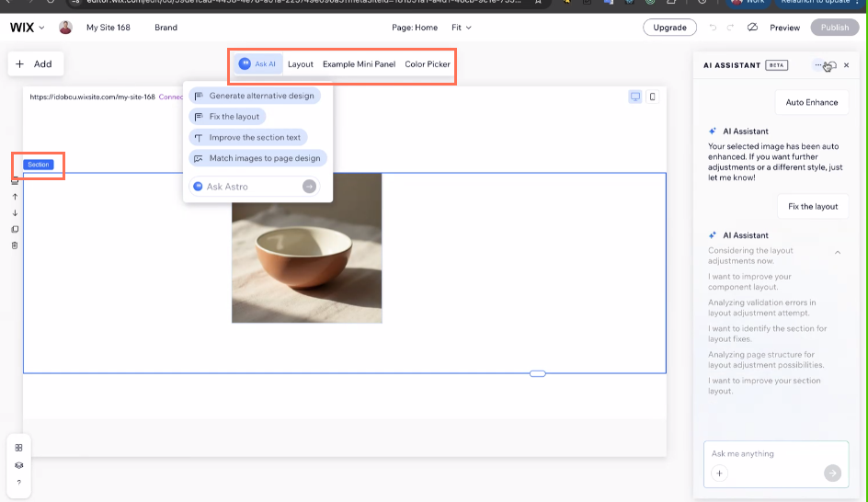Open the Layout tab in section toolbar
Image resolution: width=868 pixels, height=502 pixels.
[301, 64]
